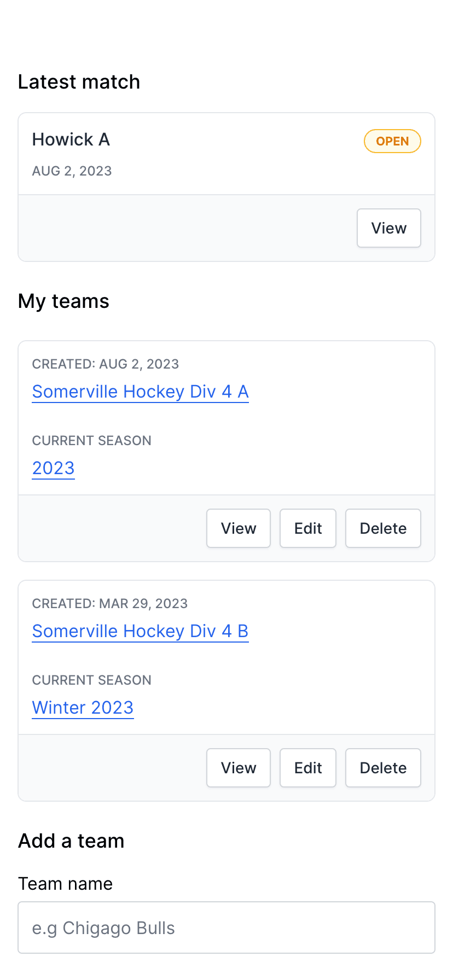
Task: Open the Winter 2023 season link
Action: [x=83, y=708]
